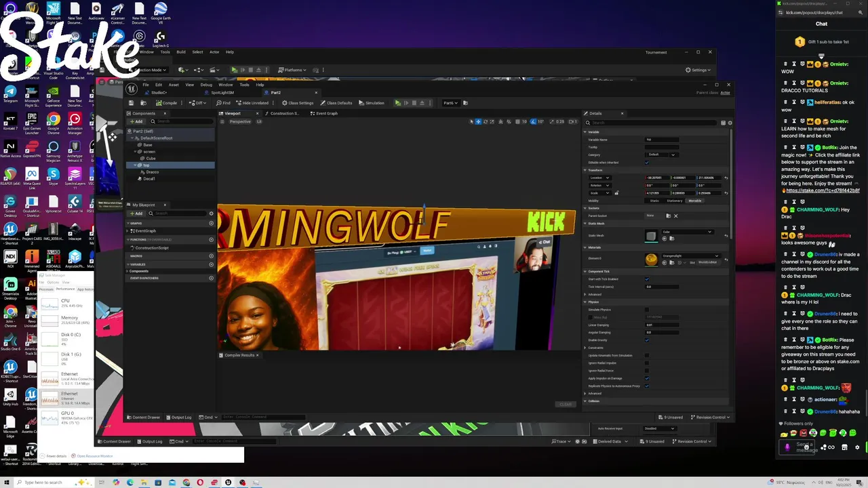This screenshot has width=868, height=488.
Task: Add a new function with plus icon
Action: (x=211, y=239)
